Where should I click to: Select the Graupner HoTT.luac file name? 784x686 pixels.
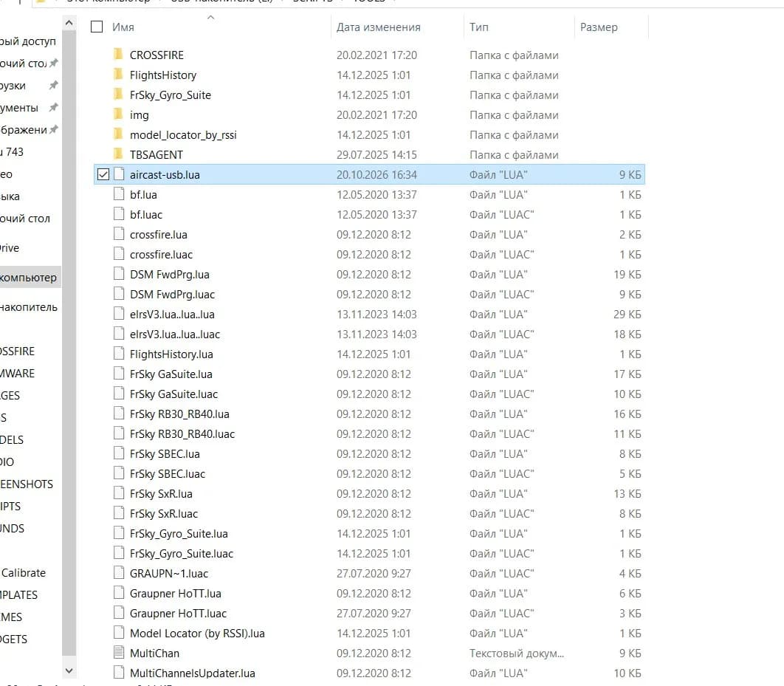(178, 614)
